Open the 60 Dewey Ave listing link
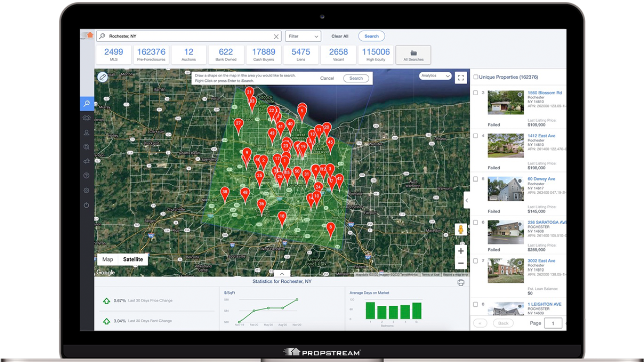The image size is (644, 362). [541, 179]
